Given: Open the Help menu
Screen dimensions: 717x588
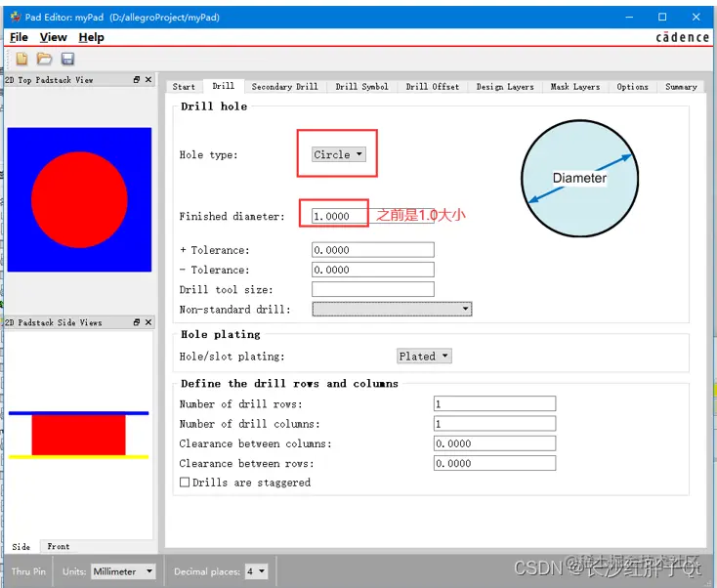Looking at the screenshot, I should 91,37.
